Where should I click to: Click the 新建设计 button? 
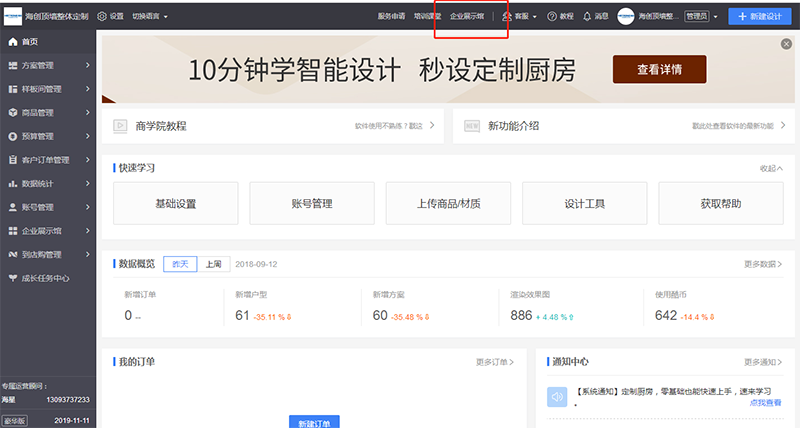(x=763, y=16)
